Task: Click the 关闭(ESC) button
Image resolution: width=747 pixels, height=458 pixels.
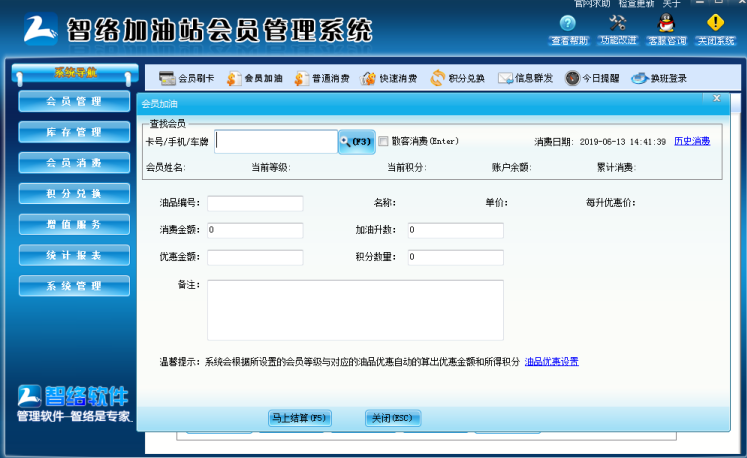Action: (393, 418)
